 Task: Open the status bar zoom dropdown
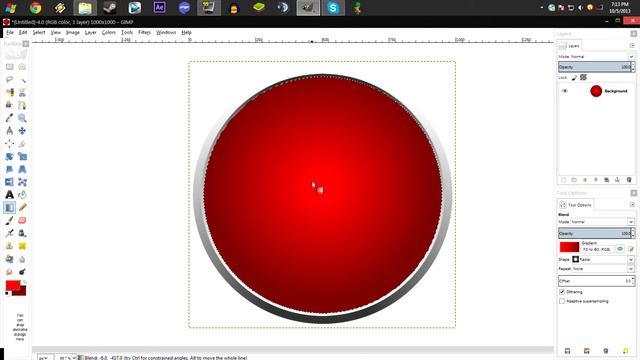coord(67,358)
